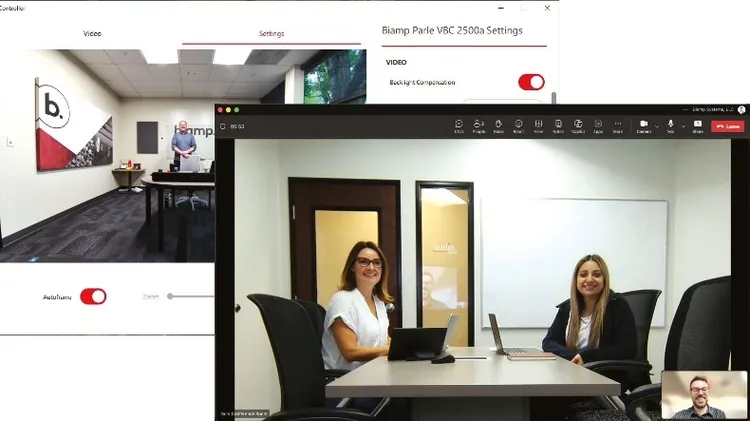Click the Zoom slider handle
750x421 pixels.
170,296
